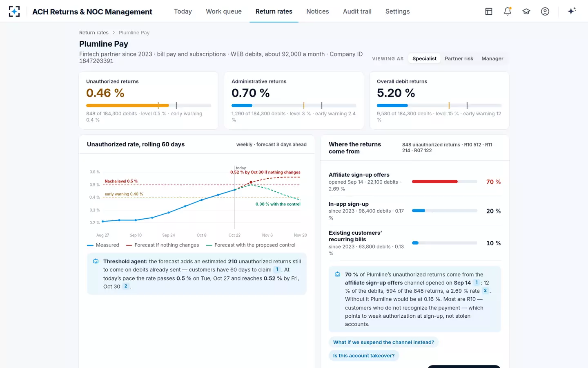Viewport: 588px width, 368px height.
Task: Click the In-app sign-up share bar
Action: [445, 211]
